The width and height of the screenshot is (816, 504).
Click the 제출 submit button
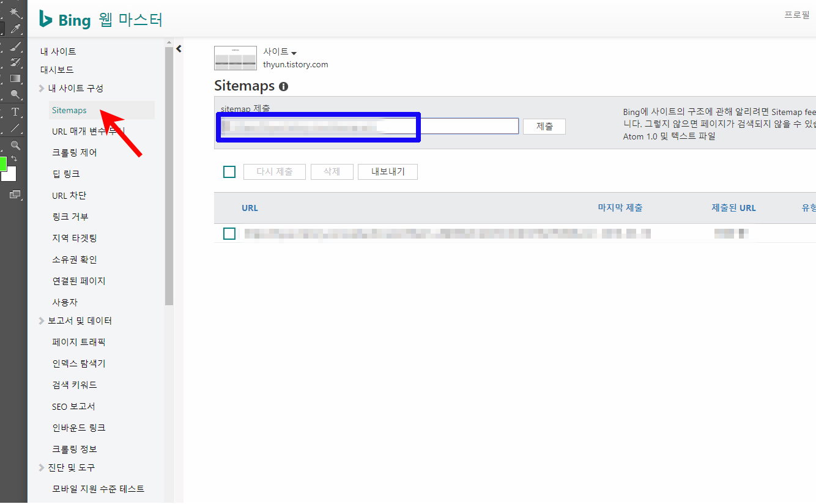[544, 127]
